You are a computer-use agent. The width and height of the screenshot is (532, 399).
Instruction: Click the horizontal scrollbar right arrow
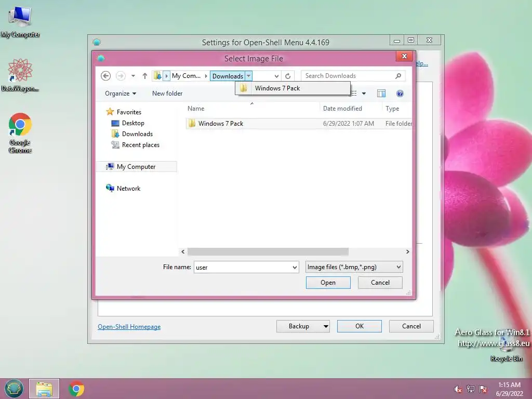pyautogui.click(x=407, y=252)
